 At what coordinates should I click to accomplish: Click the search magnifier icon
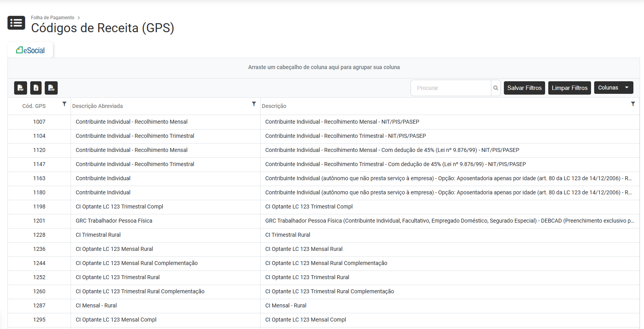[x=496, y=88]
